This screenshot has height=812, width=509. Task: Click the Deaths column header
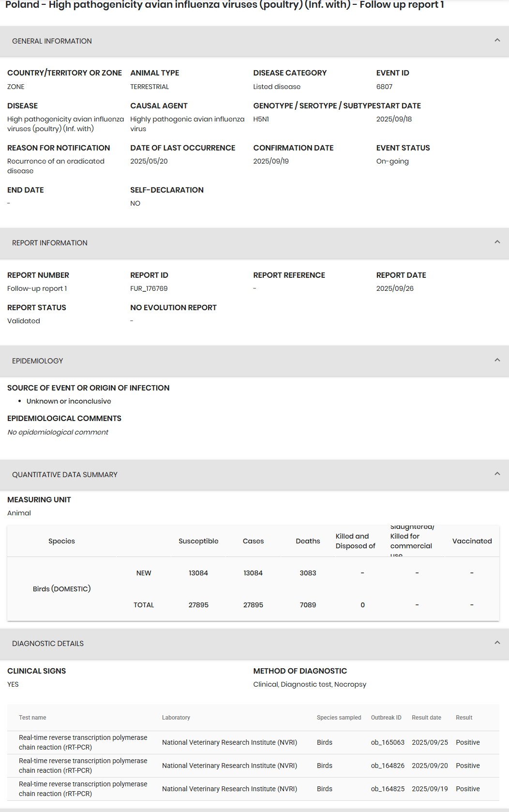click(x=308, y=541)
